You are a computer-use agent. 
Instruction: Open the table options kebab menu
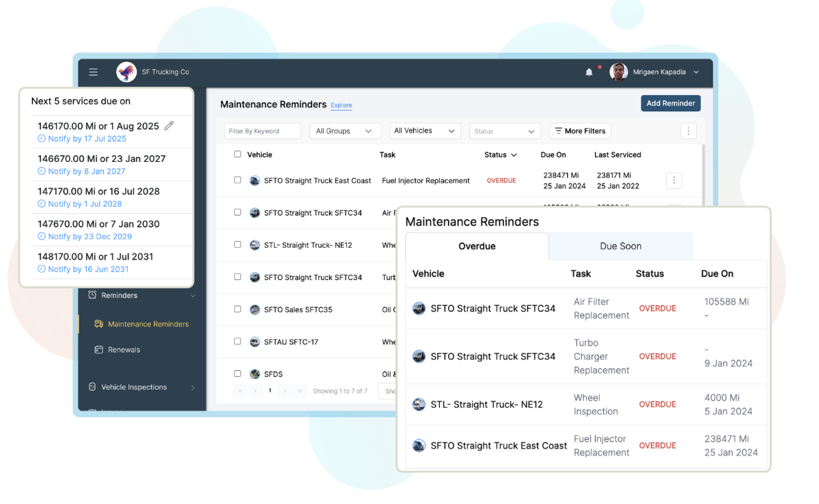tap(688, 131)
